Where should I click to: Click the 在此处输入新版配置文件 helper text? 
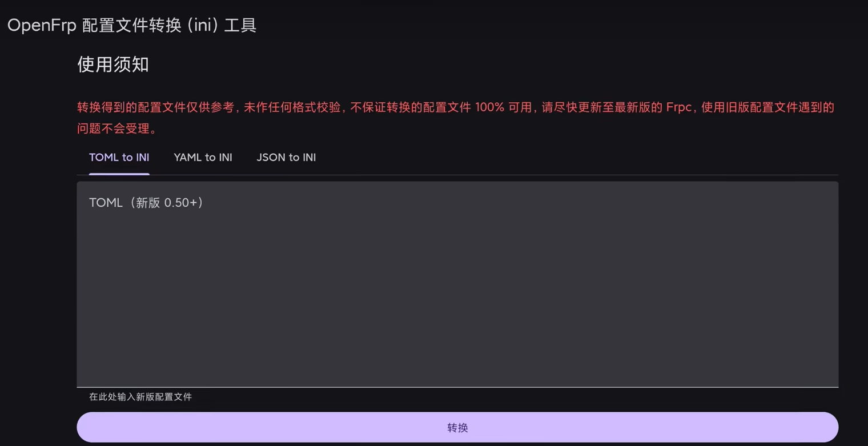(140, 397)
